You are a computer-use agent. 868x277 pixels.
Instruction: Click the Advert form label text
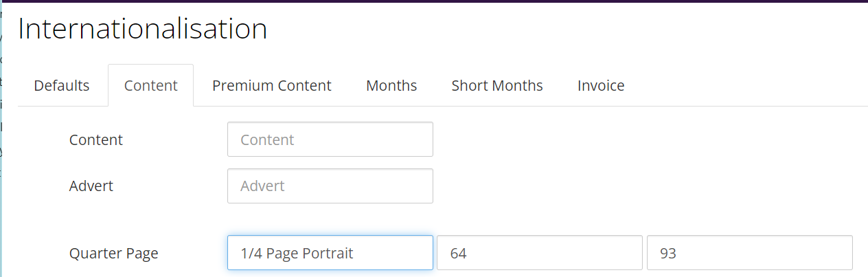(91, 186)
